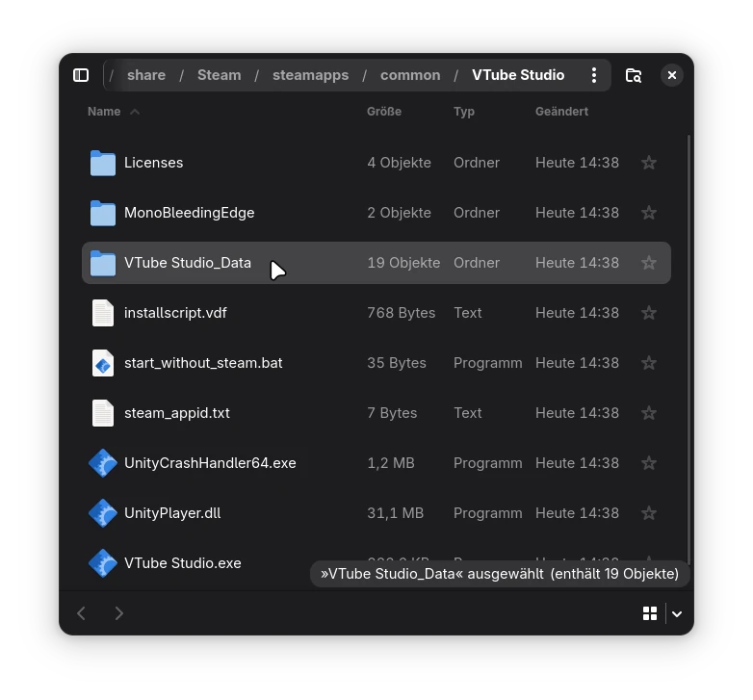Sort files by Größe column
Image resolution: width=753 pixels, height=700 pixels.
(x=383, y=112)
